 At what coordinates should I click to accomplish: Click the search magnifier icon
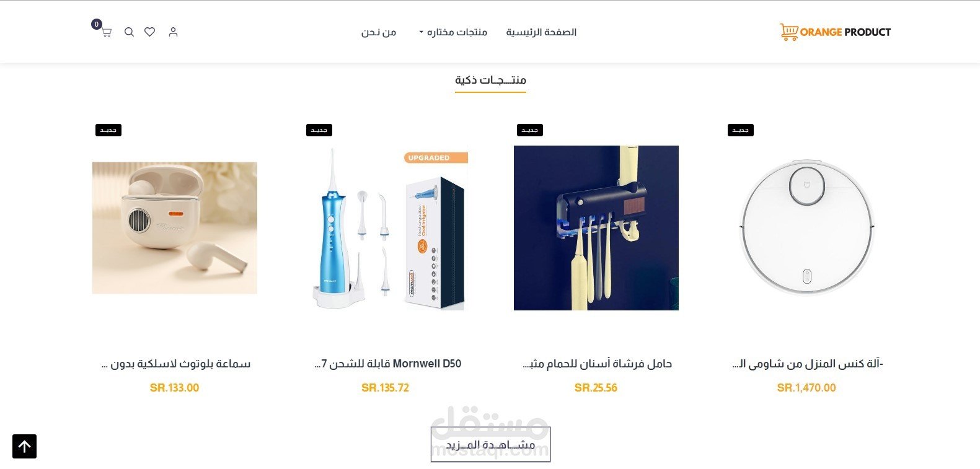point(129,32)
